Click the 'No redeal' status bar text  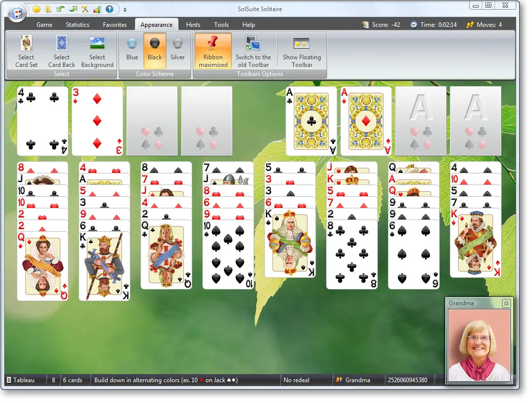pos(296,380)
